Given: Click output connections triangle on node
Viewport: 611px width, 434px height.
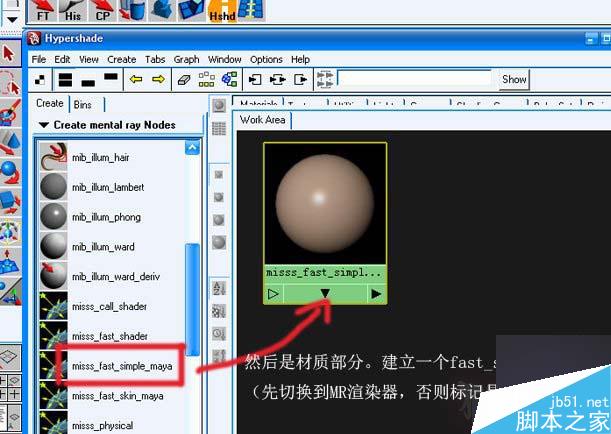Looking at the screenshot, I should (376, 294).
